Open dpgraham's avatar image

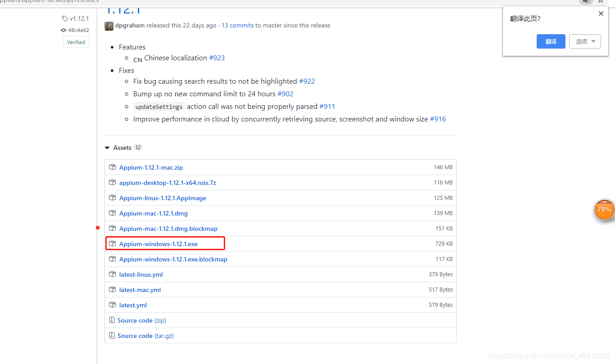109,26
